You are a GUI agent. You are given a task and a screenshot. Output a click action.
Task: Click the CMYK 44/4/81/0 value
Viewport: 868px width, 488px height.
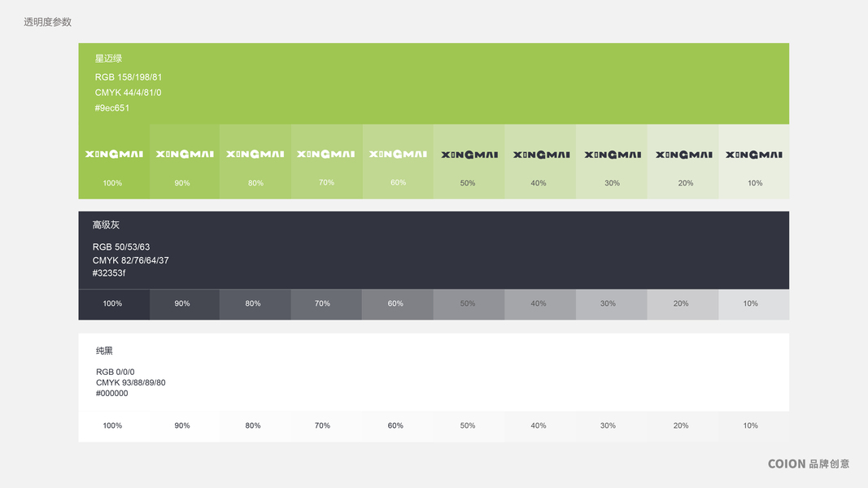(128, 93)
